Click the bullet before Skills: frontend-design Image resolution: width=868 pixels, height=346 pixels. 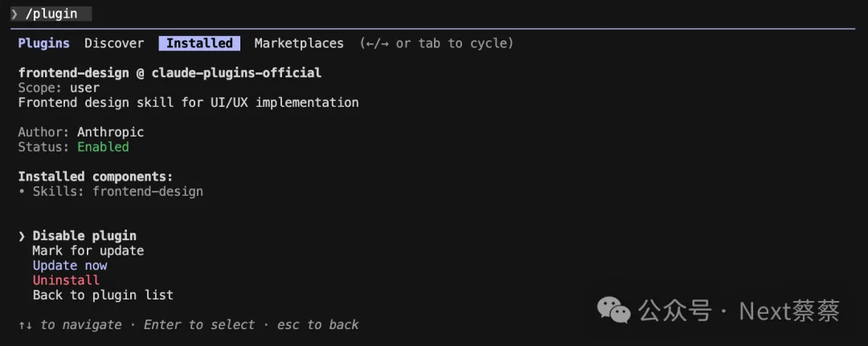tap(22, 192)
